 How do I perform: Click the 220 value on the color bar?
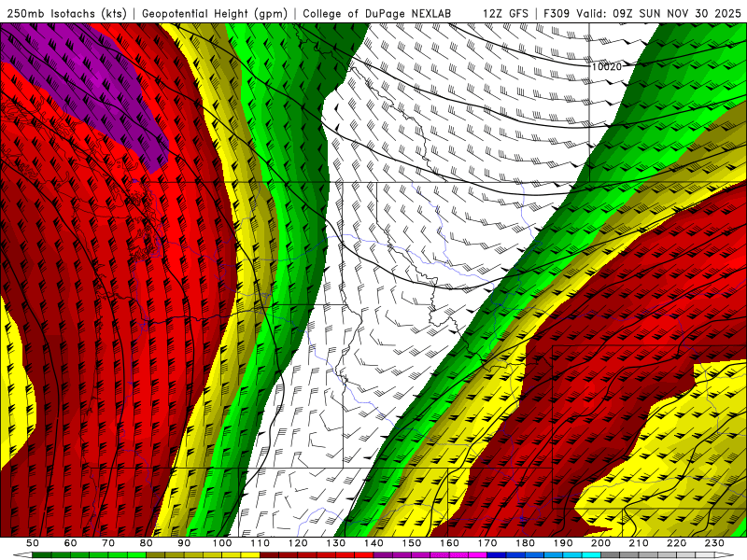click(x=677, y=543)
